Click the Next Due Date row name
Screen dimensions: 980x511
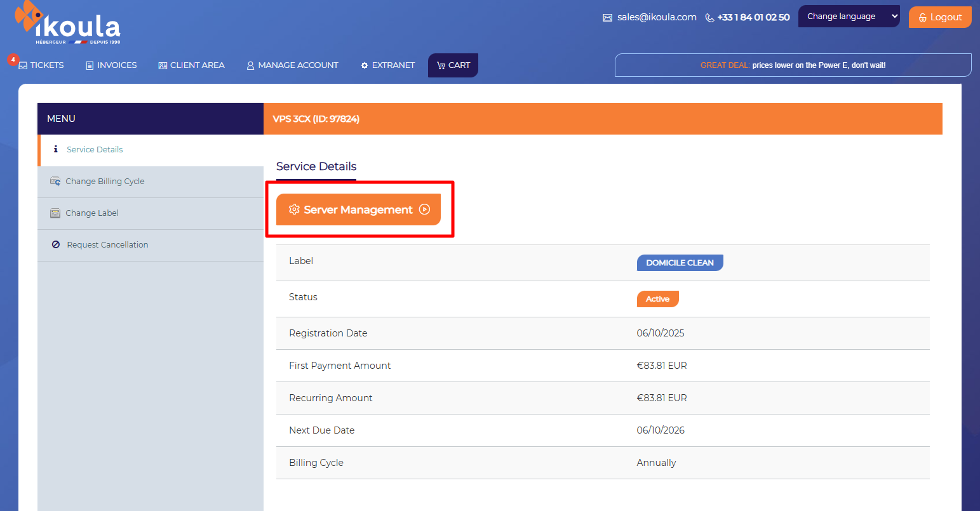[322, 430]
